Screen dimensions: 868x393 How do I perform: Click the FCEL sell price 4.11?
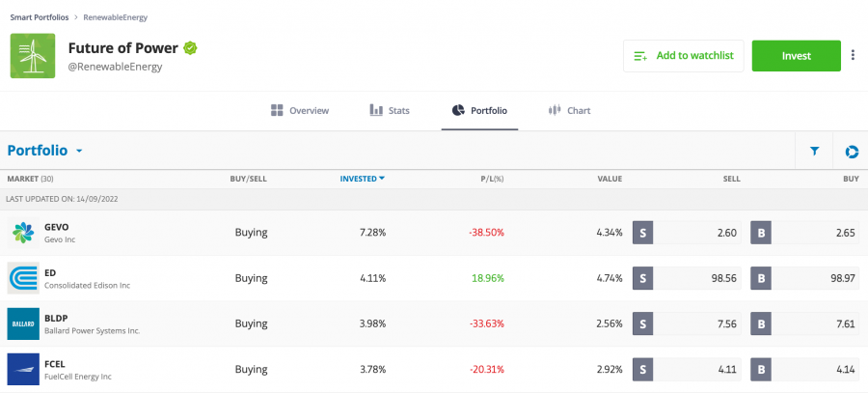(727, 369)
